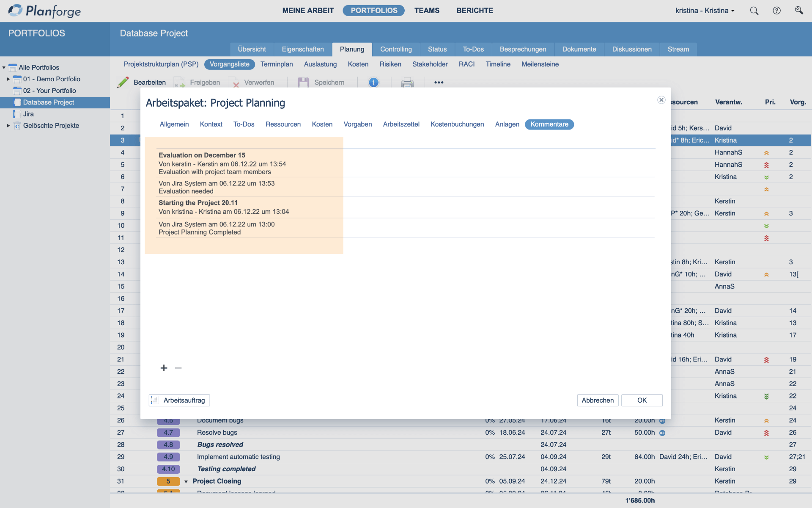Viewport: 812px width, 508px height.
Task: Open administration with the wrench icon
Action: point(799,11)
